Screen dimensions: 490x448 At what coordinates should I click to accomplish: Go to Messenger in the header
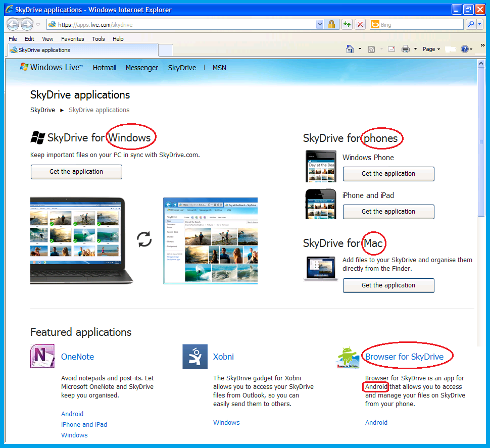(142, 68)
